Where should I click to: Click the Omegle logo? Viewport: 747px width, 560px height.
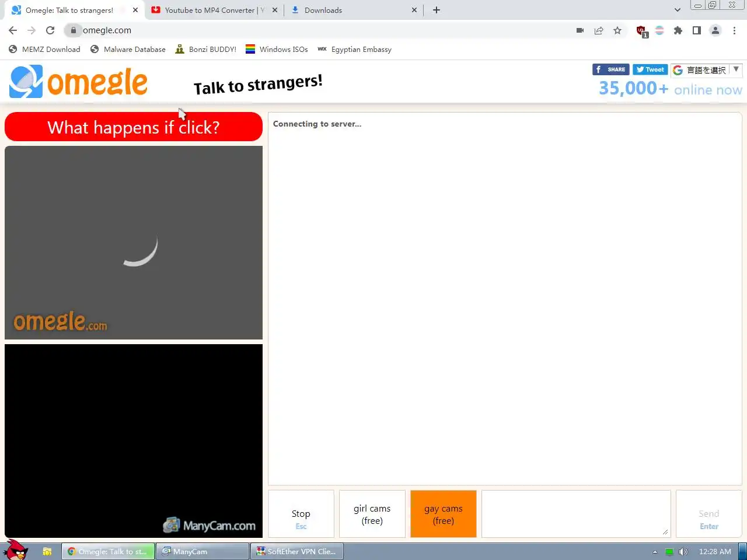click(x=78, y=82)
